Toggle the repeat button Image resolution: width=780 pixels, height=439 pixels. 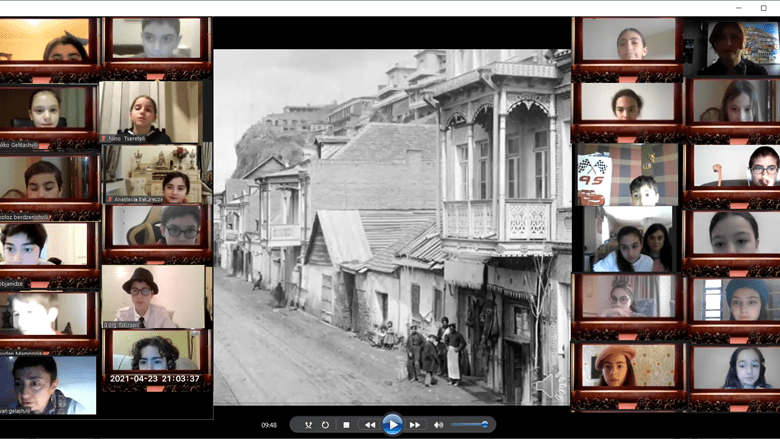click(x=325, y=425)
